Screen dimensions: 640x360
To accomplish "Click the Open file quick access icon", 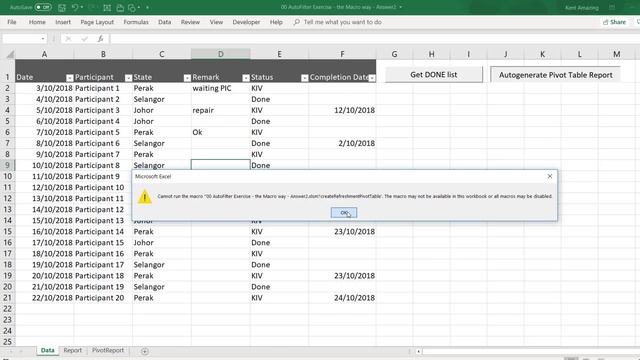I will pos(120,7).
